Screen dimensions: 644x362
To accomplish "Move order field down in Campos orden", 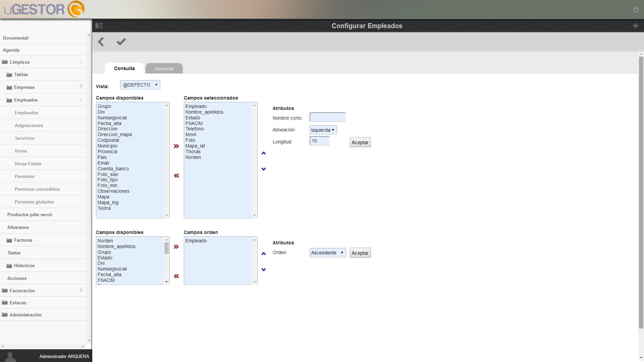I will point(264,269).
